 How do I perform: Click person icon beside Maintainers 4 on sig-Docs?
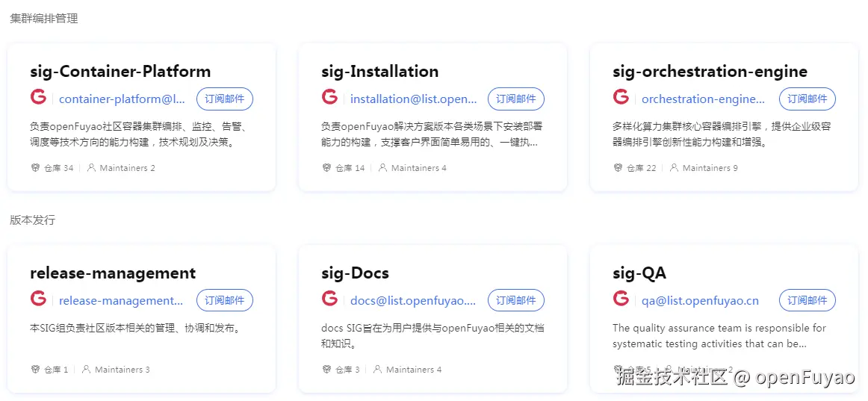(x=377, y=369)
